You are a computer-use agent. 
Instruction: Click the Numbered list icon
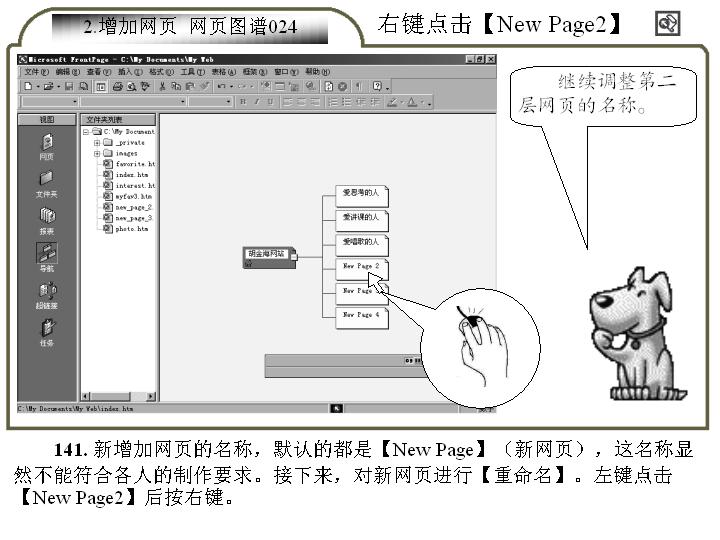tap(333, 101)
